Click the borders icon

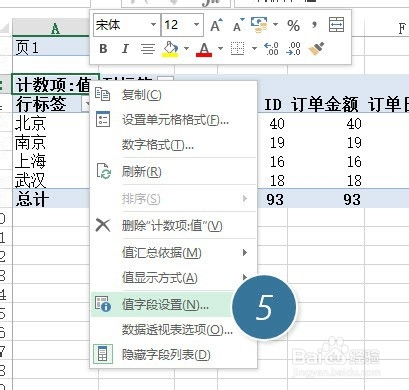point(238,49)
